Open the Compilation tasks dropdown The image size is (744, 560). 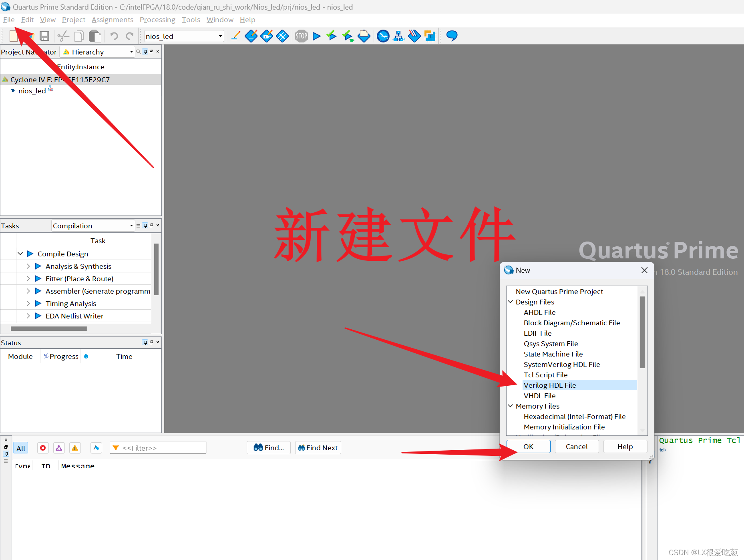coord(131,226)
